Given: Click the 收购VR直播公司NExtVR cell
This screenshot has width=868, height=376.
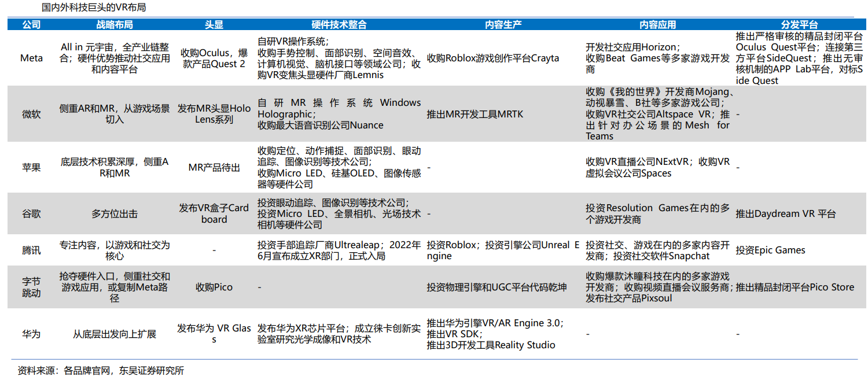Looking at the screenshot, I should 657,168.
